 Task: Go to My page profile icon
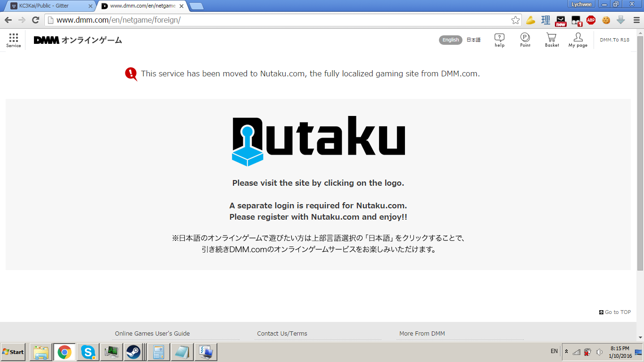click(578, 40)
